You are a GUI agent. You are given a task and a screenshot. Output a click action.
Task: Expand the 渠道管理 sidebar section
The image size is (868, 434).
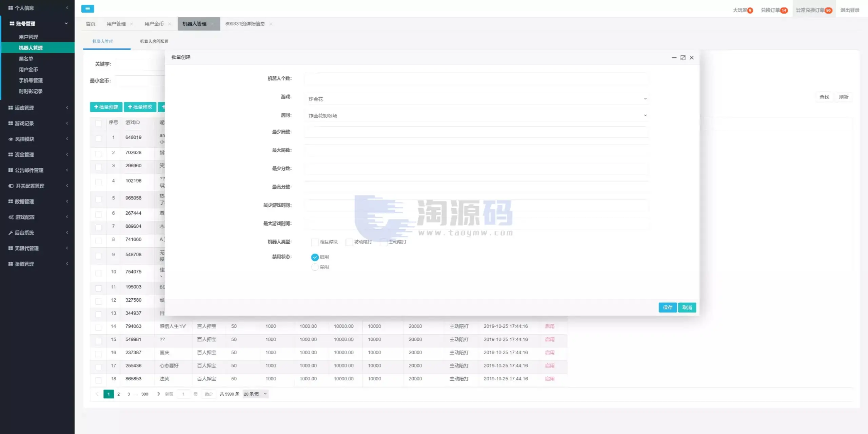point(37,264)
